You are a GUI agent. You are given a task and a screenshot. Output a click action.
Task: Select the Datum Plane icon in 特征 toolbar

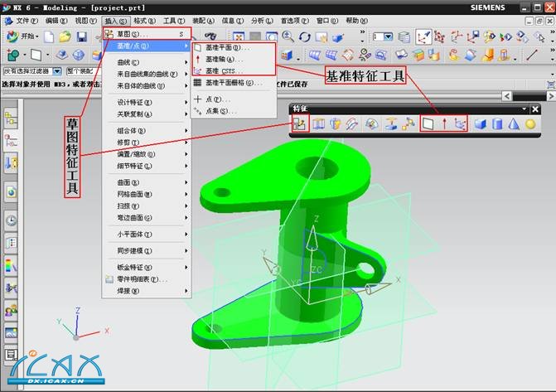point(428,123)
